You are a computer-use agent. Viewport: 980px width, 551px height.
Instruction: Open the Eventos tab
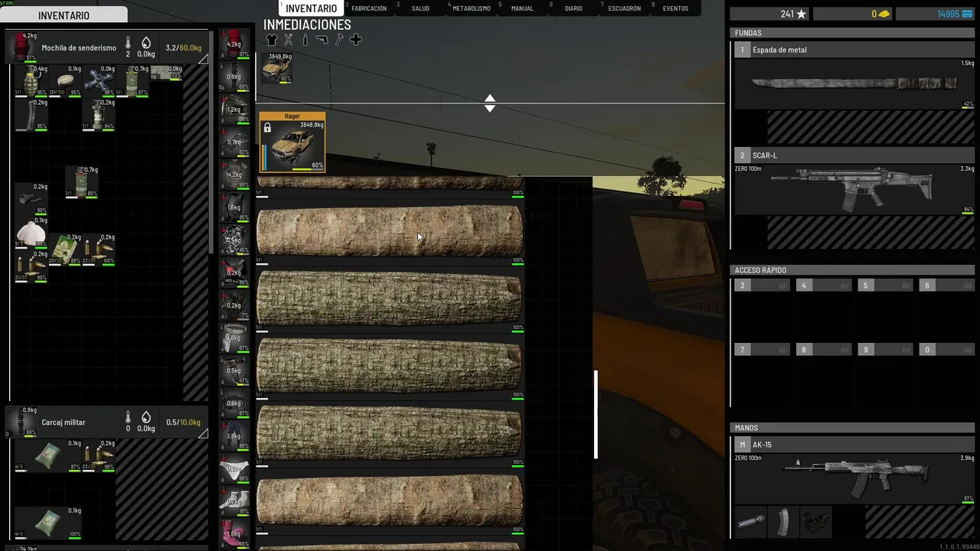[x=675, y=8]
